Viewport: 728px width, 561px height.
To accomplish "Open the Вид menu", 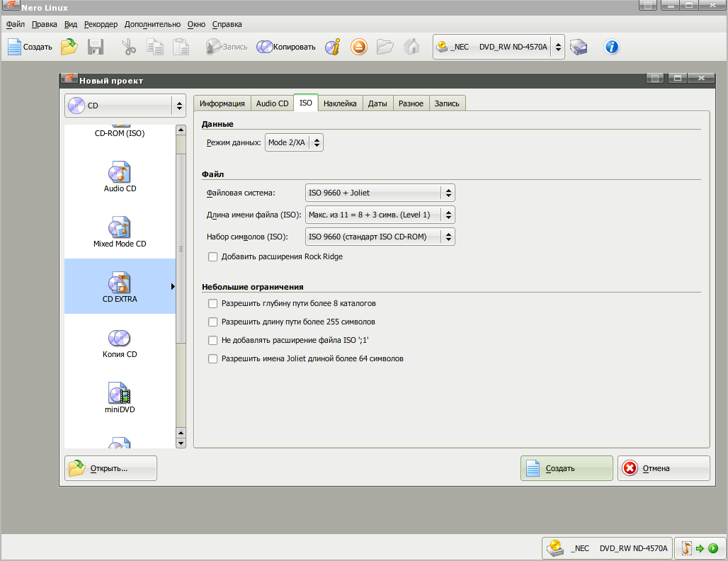I will point(71,24).
